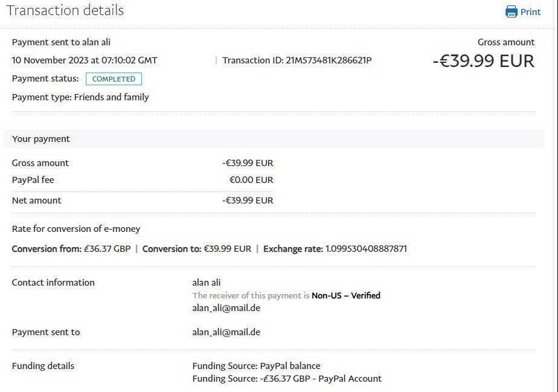Click the 'Non-US – Verified' receiver status
Screen dimensions: 558x392
click(345, 295)
